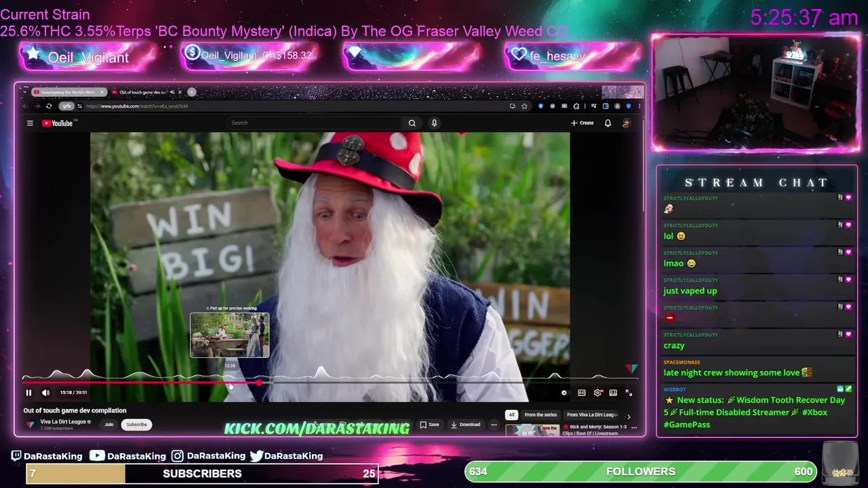Select the 'From Viva La Dirt League' chip
Screen dimensions: 868x488
point(592,415)
